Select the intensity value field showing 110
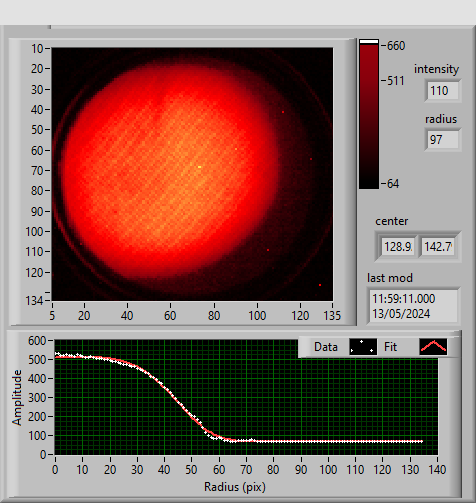The width and height of the screenshot is (476, 503). pos(443,91)
